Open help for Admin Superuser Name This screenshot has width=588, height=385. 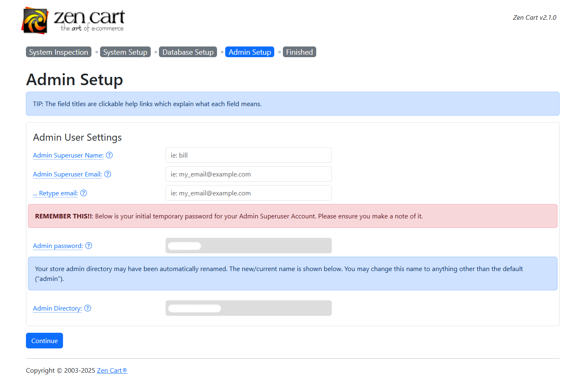(x=109, y=155)
